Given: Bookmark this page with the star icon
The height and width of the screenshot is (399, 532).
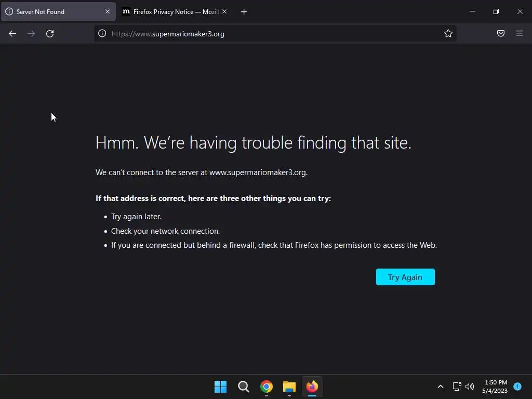Looking at the screenshot, I should point(448,34).
